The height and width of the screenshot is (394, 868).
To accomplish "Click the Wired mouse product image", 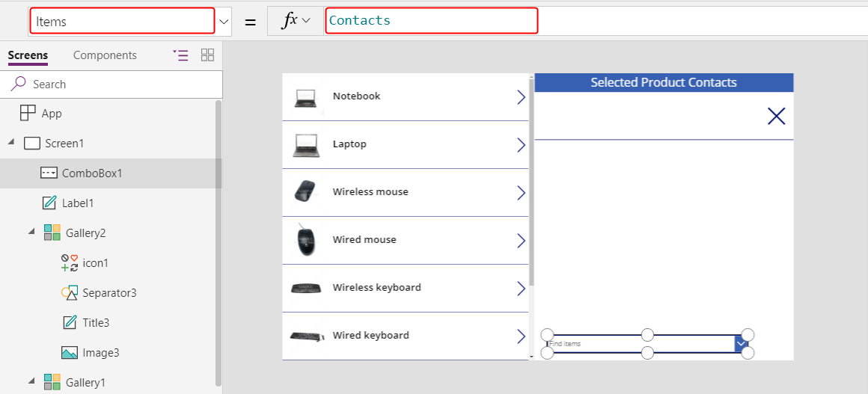I will (305, 240).
